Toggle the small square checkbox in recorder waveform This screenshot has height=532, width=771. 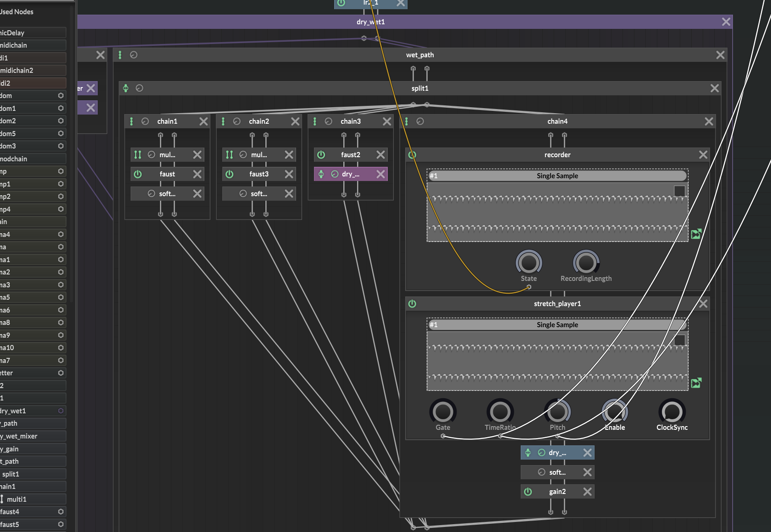679,191
